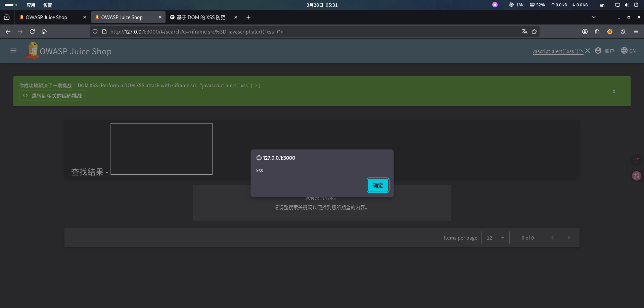644x308 pixels.
Task: Go to browser home page
Action: pos(44,32)
